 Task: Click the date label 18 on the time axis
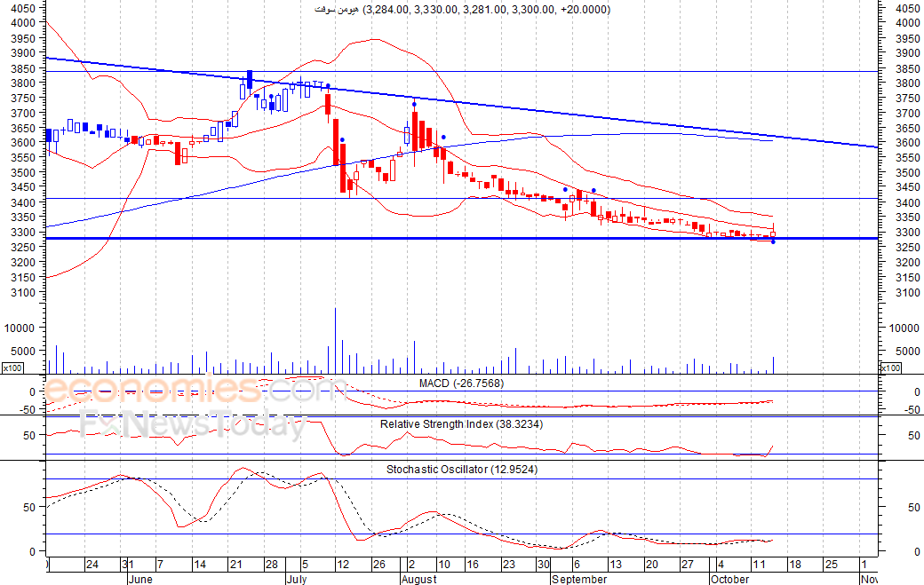pos(795,565)
